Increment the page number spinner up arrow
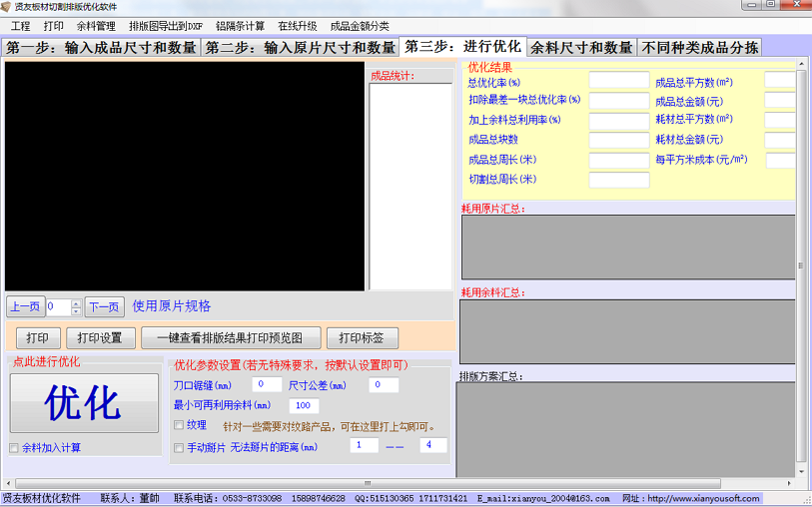Screen dimensions: 812x507 [x=76, y=303]
